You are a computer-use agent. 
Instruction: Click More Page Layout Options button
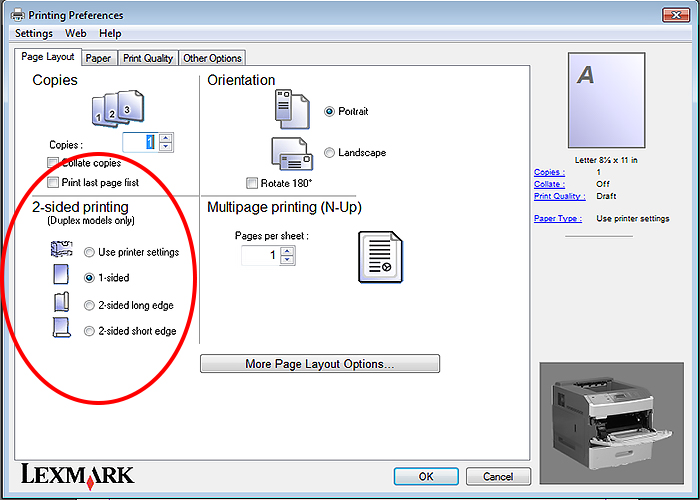point(320,364)
